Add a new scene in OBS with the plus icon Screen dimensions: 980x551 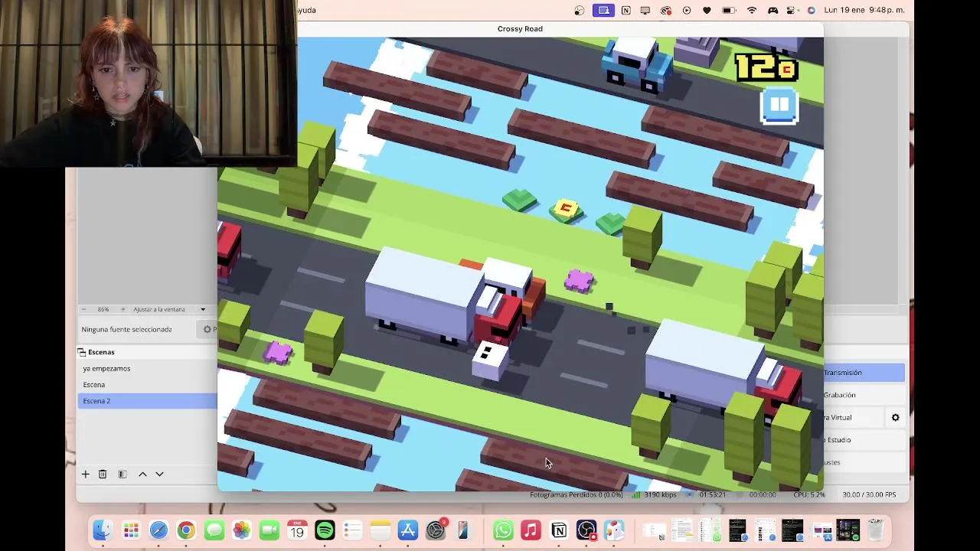tap(86, 474)
